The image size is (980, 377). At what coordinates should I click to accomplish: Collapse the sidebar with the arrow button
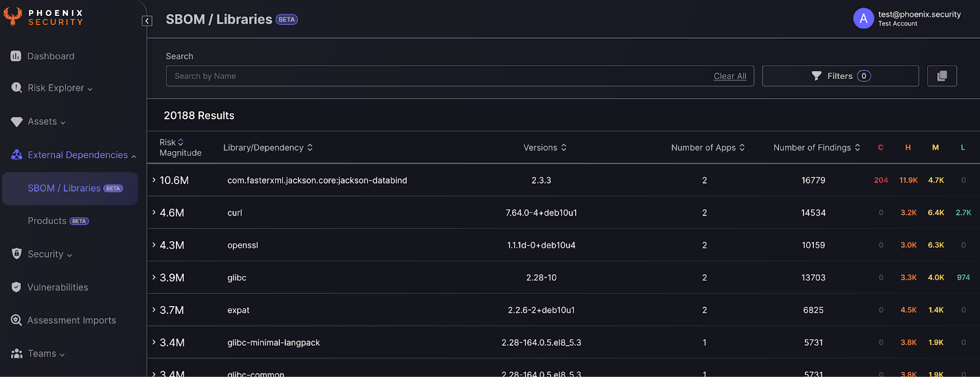click(147, 21)
